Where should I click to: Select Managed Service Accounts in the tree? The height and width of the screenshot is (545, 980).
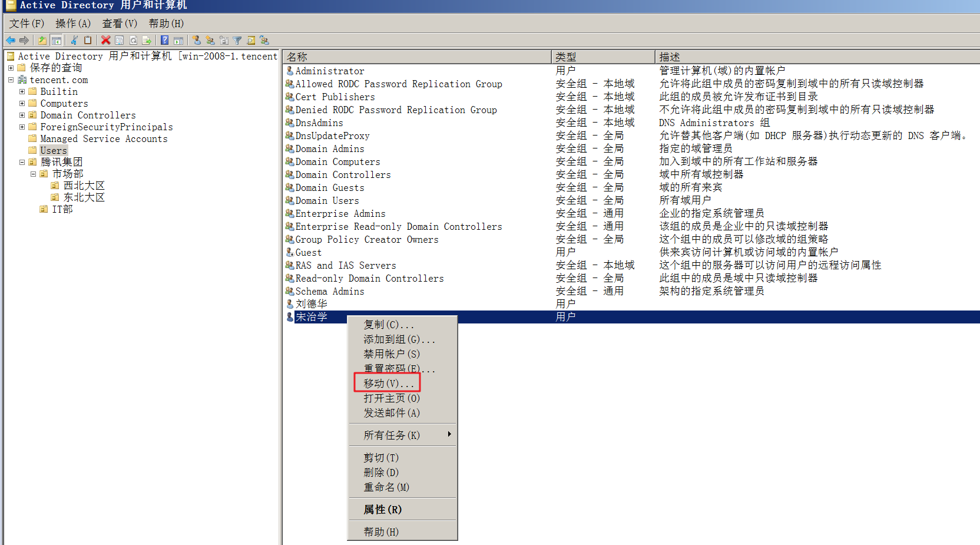click(104, 138)
